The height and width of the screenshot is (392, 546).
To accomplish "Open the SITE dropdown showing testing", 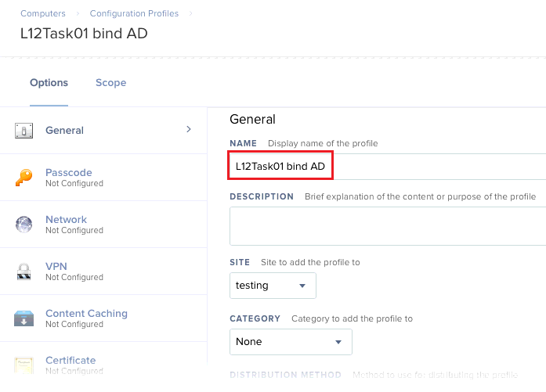I will (273, 286).
